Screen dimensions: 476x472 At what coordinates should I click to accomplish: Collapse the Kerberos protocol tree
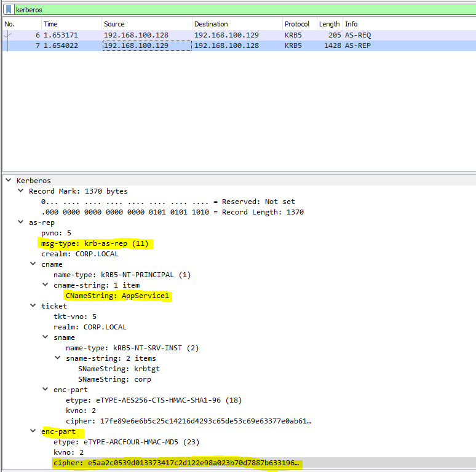(9, 181)
